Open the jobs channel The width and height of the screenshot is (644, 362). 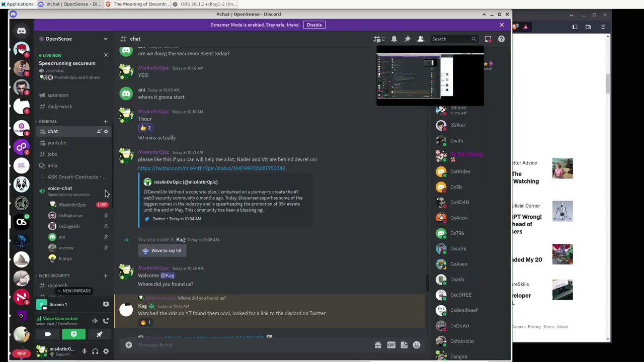tap(73, 154)
